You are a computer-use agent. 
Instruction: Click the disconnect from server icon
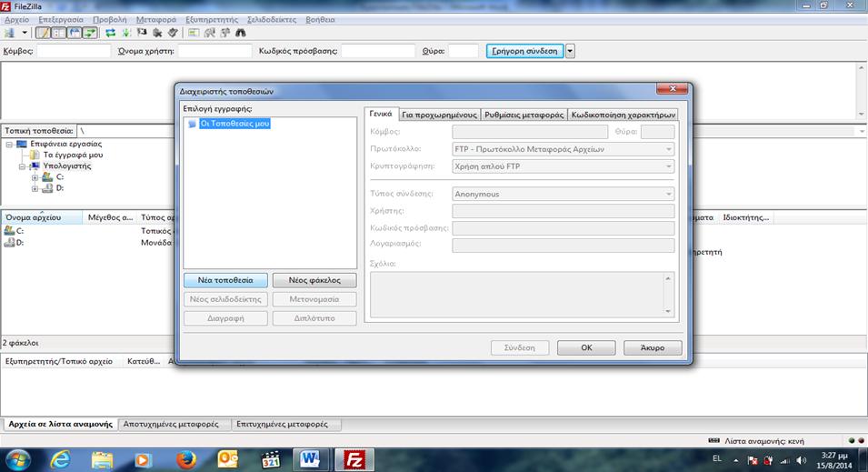[x=157, y=34]
